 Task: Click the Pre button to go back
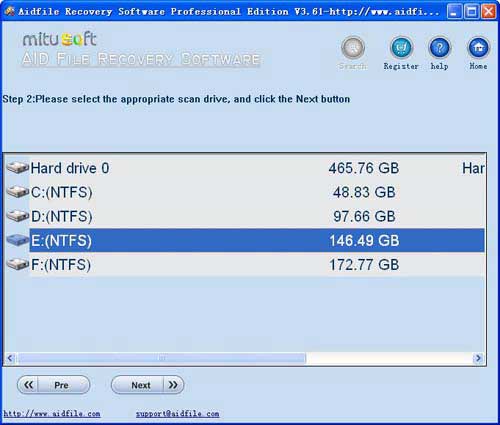[53, 385]
